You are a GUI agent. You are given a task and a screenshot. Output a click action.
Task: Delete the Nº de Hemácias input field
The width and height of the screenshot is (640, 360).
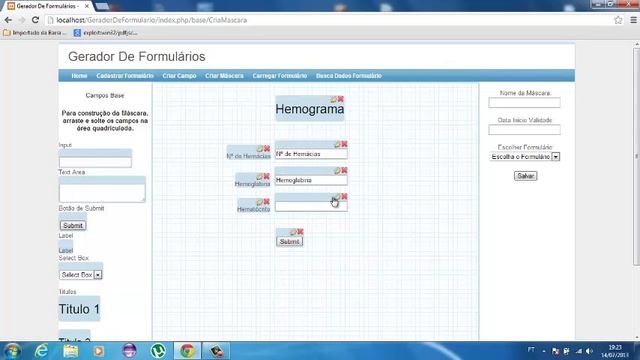pyautogui.click(x=344, y=144)
